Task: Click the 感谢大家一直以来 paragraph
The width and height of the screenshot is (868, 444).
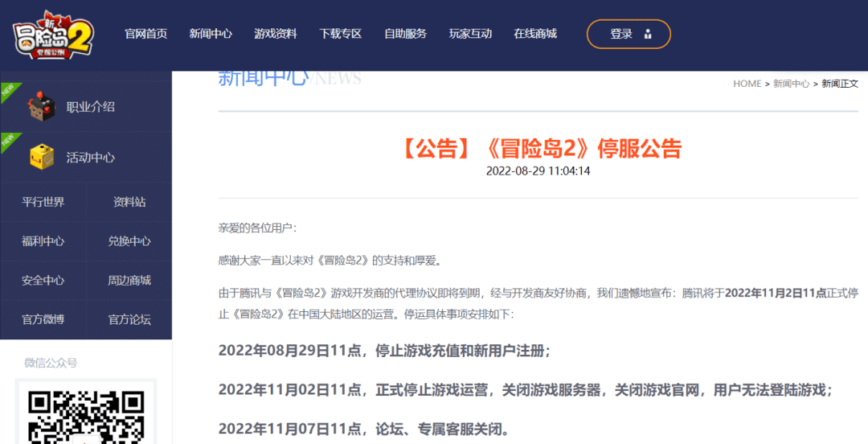Action: (330, 261)
